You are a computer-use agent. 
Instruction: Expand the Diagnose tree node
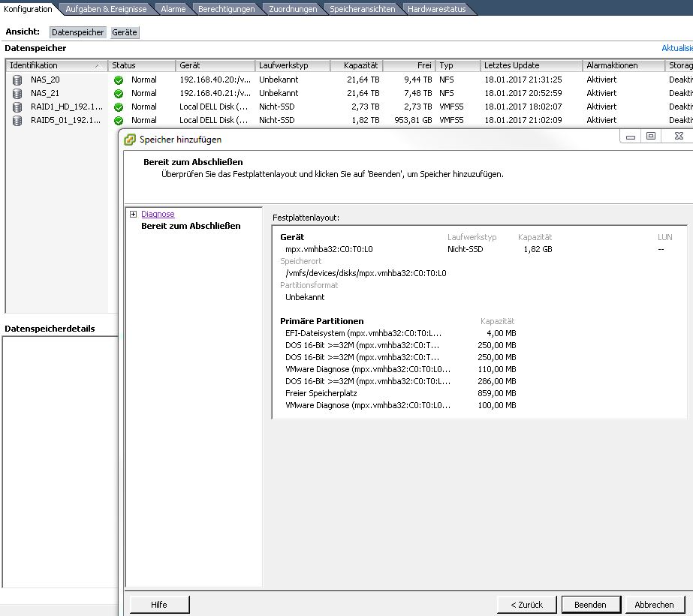coord(133,215)
